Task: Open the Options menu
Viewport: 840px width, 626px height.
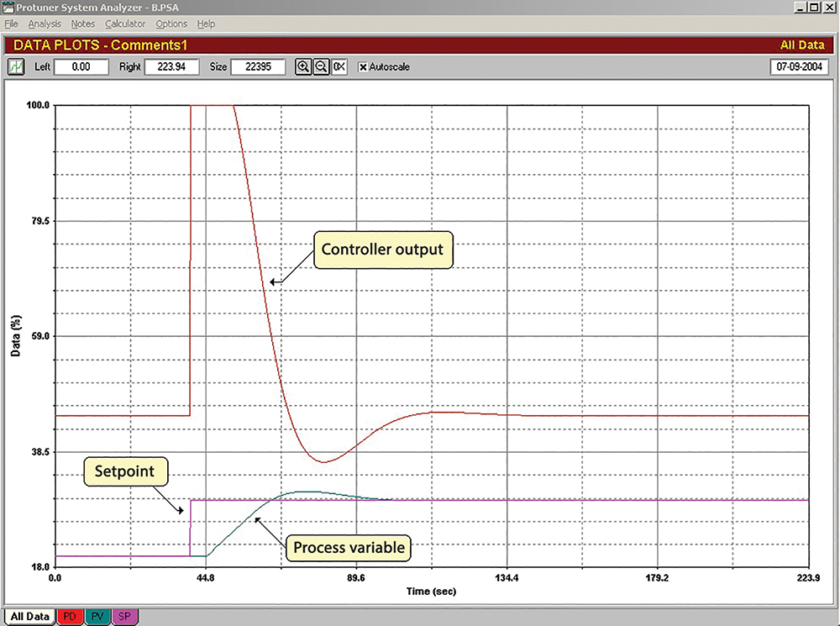Action: click(171, 24)
